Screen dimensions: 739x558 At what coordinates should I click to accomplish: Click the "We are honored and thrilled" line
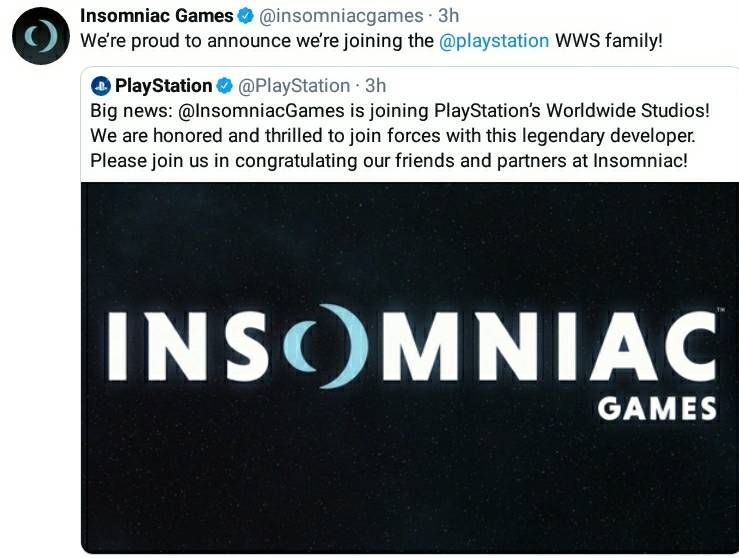393,136
